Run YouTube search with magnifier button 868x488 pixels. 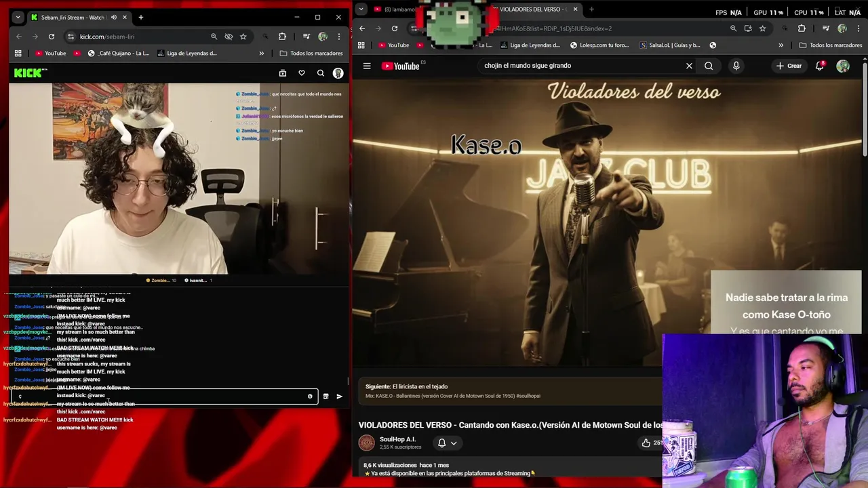(709, 66)
